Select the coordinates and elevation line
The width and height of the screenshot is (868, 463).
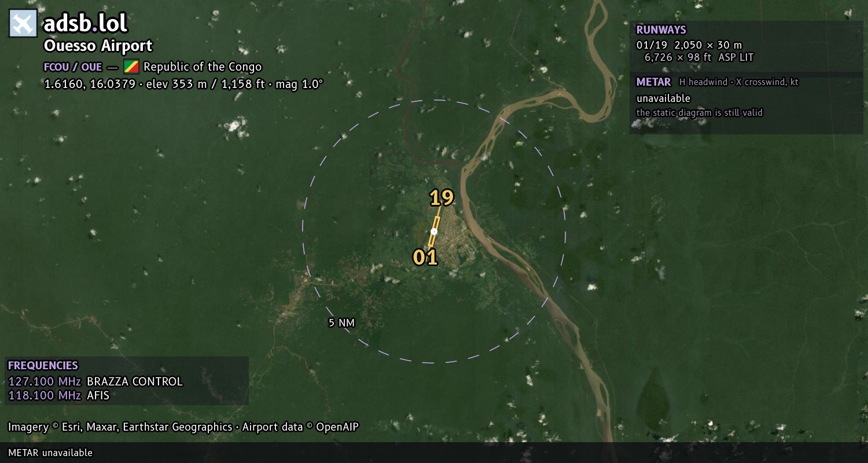point(183,84)
